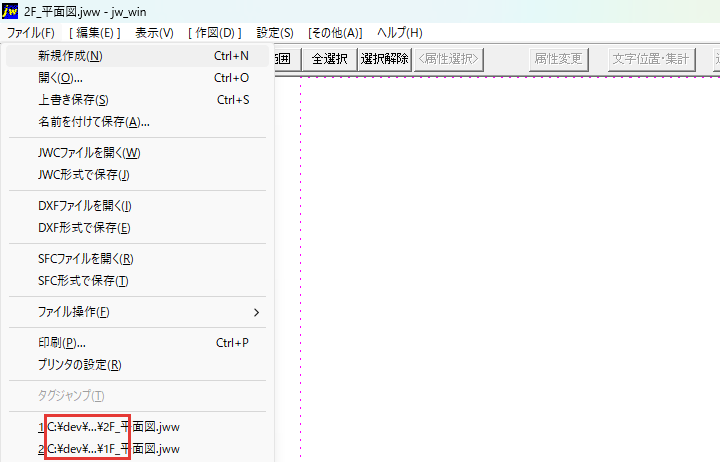Click the 選択解除 toolbar button
This screenshot has height=462, width=720.
point(385,59)
